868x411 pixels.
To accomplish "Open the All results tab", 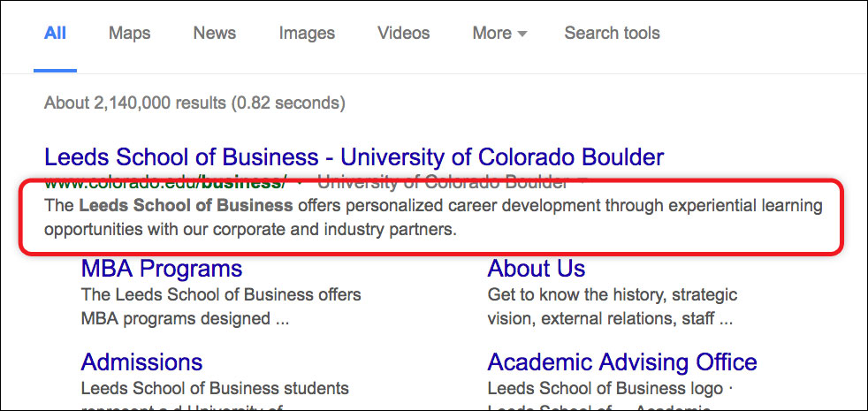I will (55, 34).
